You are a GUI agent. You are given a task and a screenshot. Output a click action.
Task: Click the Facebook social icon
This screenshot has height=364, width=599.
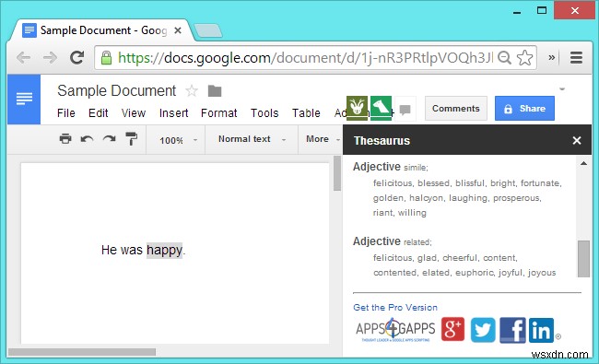click(x=512, y=330)
